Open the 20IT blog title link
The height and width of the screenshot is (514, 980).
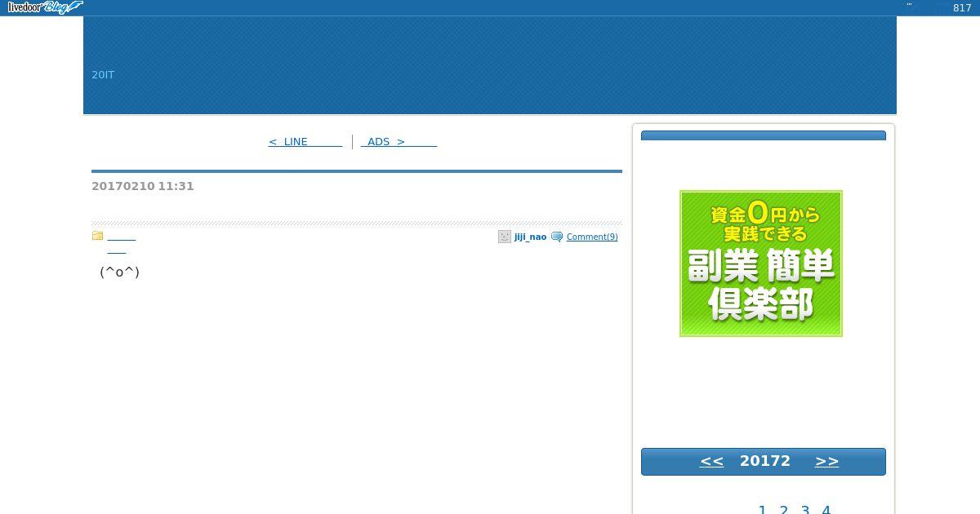coord(103,74)
